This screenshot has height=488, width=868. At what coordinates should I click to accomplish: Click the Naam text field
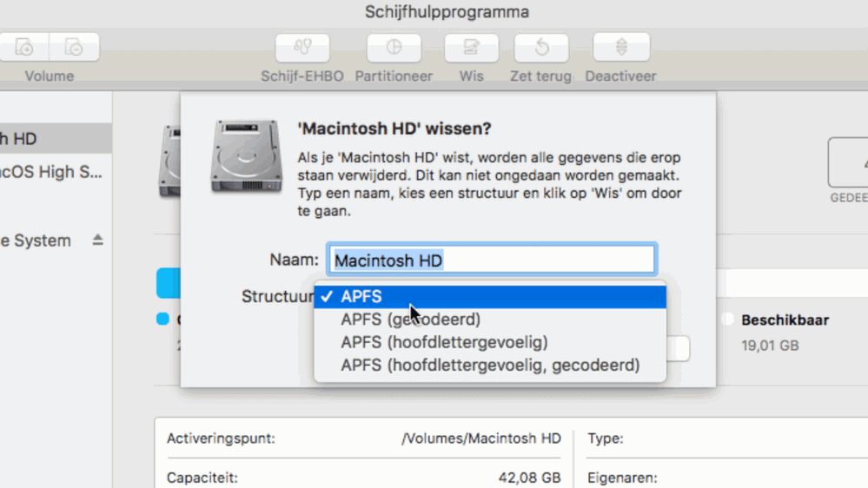click(492, 260)
